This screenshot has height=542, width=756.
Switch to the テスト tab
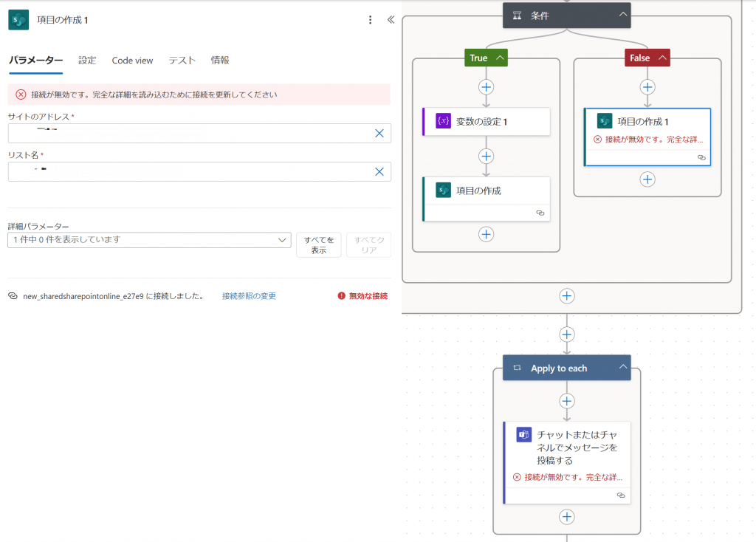(182, 61)
